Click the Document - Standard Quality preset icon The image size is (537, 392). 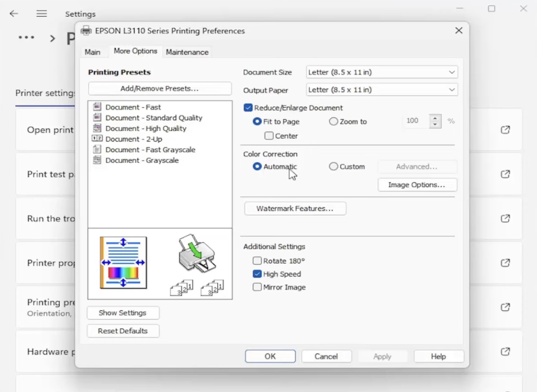click(97, 118)
